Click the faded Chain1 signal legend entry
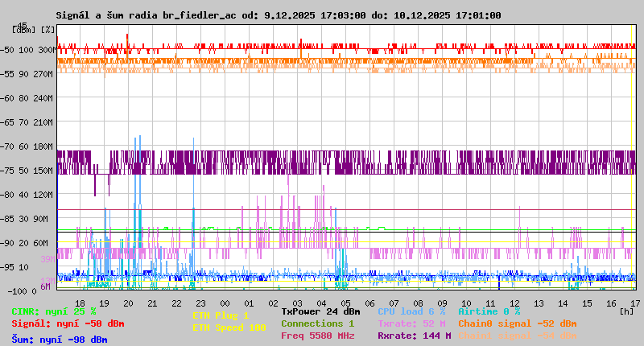This screenshot has width=644, height=346. click(517, 336)
